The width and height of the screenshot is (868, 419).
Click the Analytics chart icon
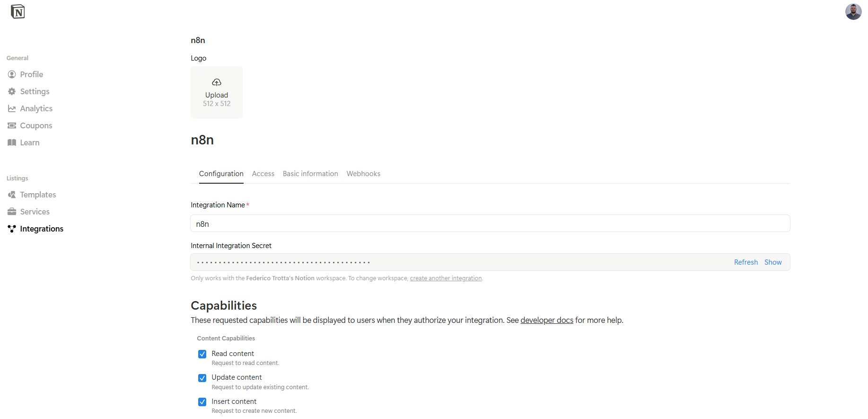[x=12, y=108]
